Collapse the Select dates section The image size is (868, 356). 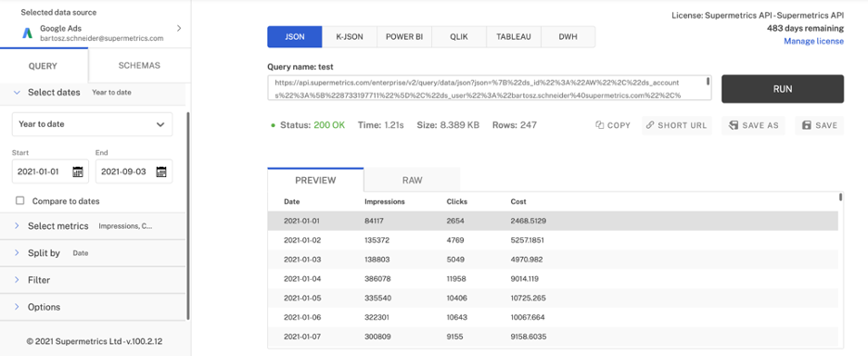point(17,93)
